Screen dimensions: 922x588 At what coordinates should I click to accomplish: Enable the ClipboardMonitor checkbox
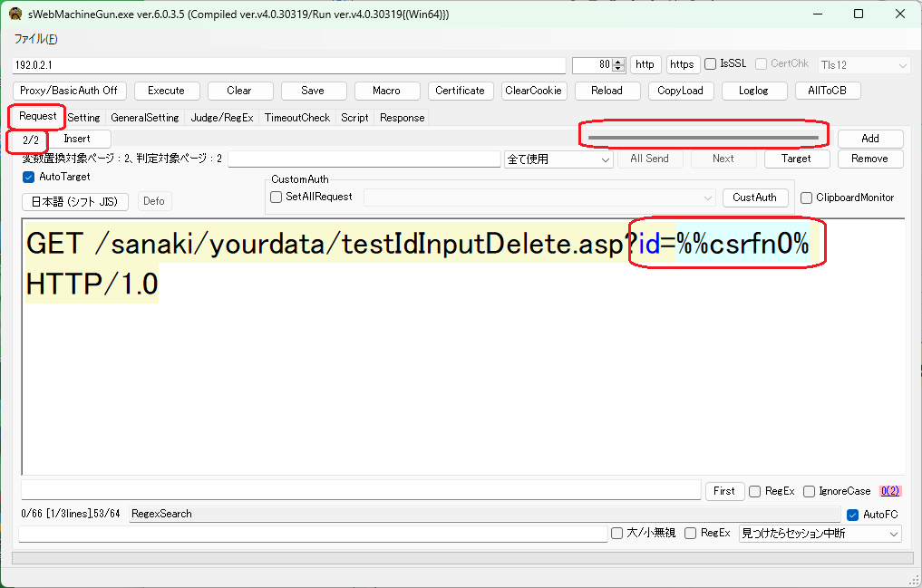pos(806,198)
